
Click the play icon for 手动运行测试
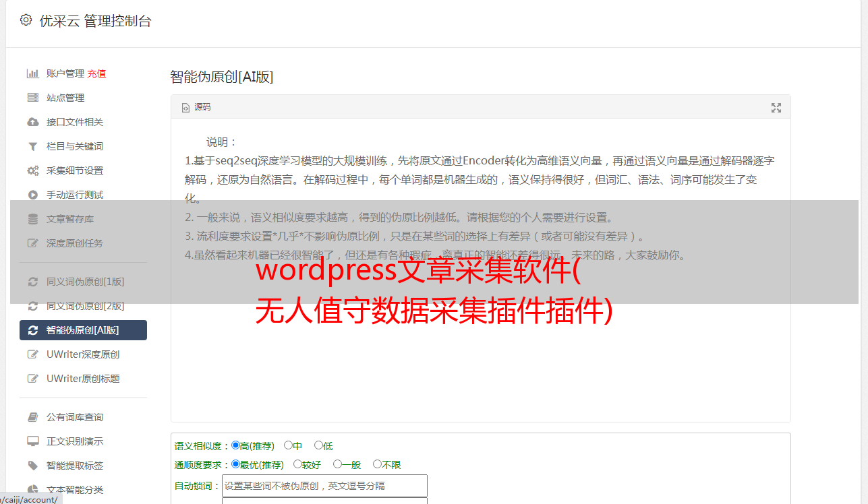(x=32, y=195)
